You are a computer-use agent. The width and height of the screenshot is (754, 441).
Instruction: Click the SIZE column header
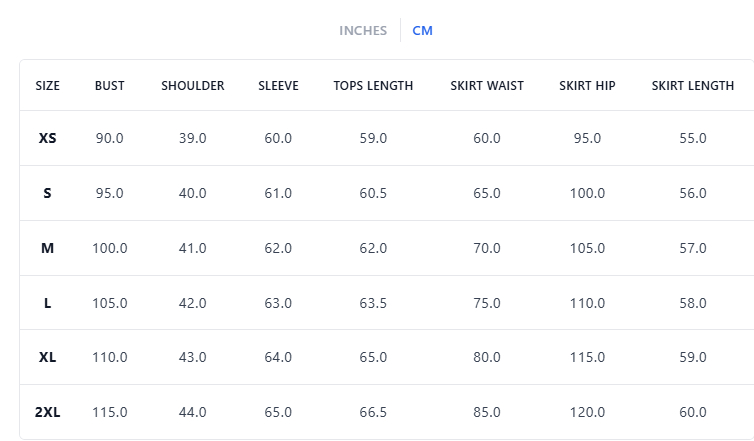point(48,86)
